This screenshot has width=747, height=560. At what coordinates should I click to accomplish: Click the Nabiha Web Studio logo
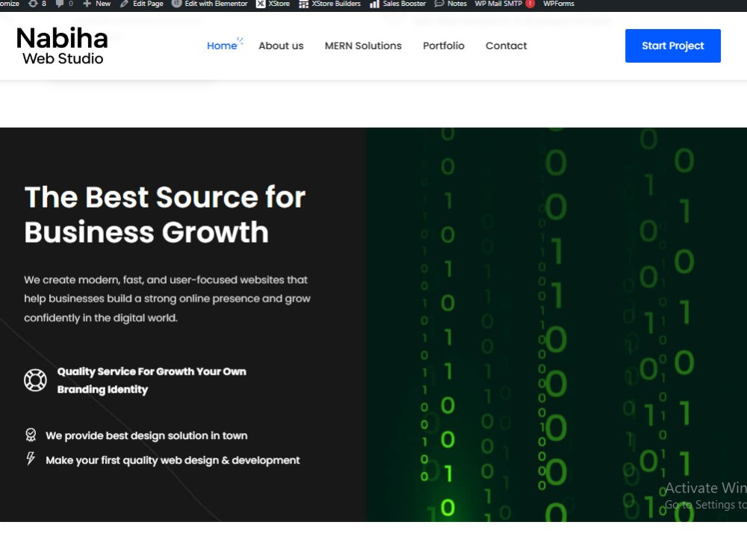pos(62,46)
